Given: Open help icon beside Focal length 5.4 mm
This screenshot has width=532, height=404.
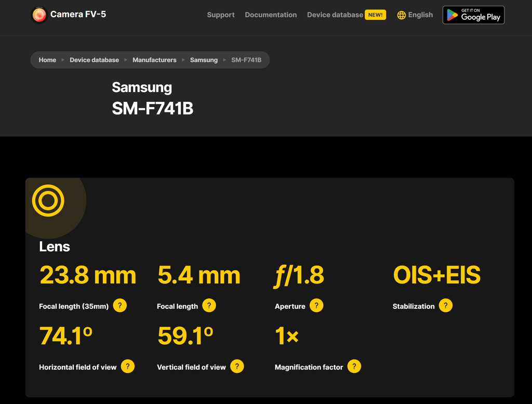Looking at the screenshot, I should coord(209,306).
